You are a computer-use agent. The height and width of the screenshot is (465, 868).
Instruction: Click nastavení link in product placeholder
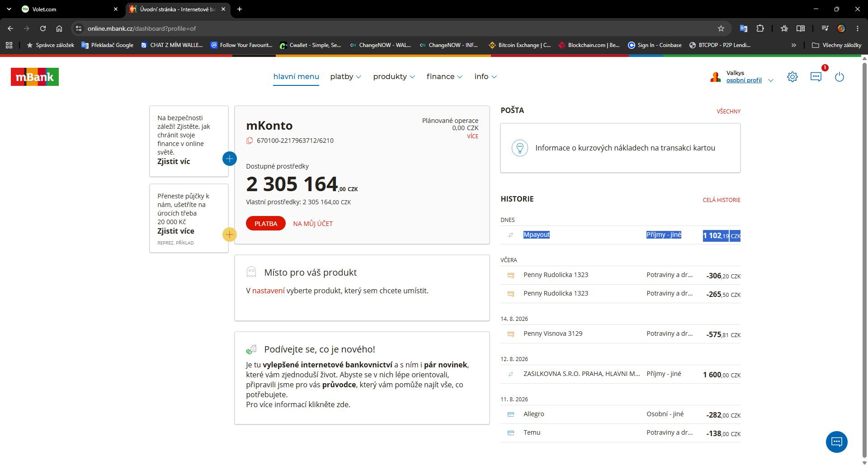[x=269, y=291]
